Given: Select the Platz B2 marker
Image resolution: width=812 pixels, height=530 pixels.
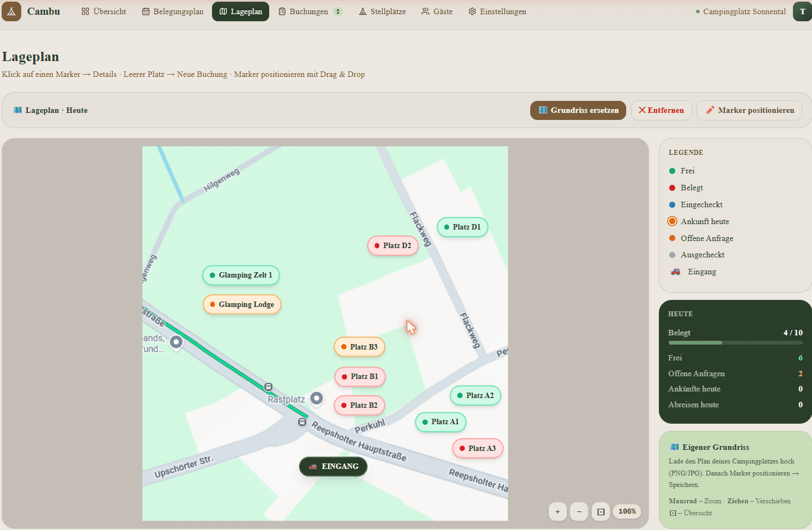Looking at the screenshot, I should (x=360, y=405).
